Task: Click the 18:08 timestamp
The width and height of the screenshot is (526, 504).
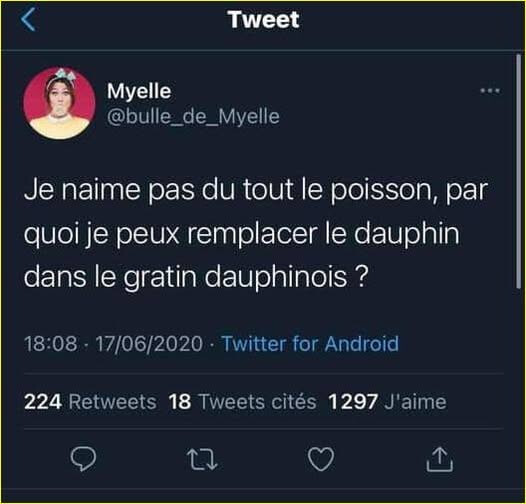Action: [50, 344]
